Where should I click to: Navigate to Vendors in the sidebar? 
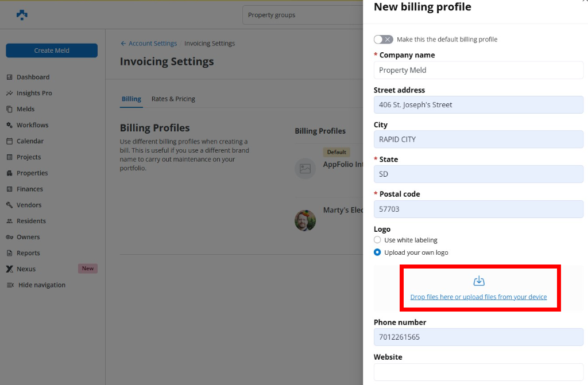click(x=29, y=205)
